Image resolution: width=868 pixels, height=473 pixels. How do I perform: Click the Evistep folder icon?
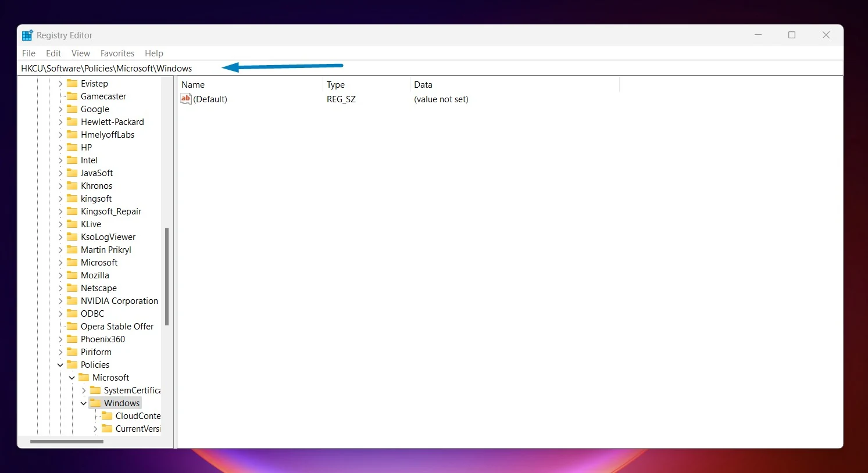(x=72, y=84)
